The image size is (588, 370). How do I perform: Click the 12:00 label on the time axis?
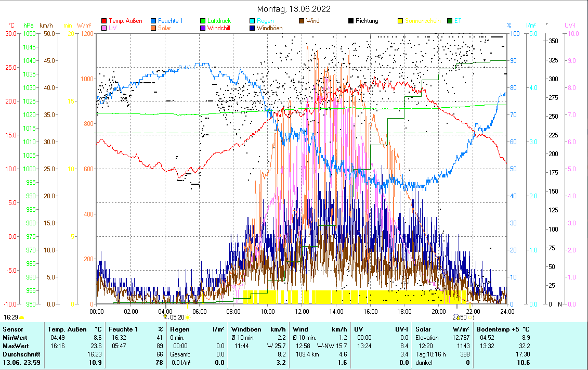point(302,312)
